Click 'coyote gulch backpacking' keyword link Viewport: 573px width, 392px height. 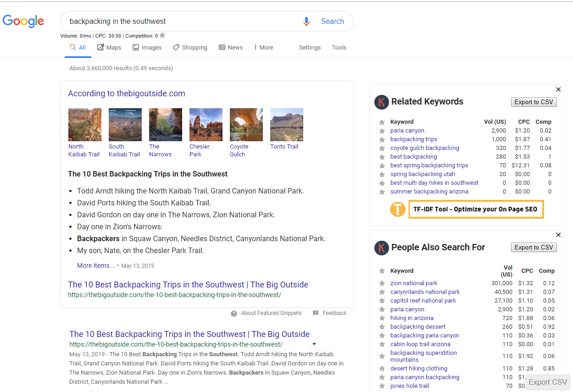point(425,148)
